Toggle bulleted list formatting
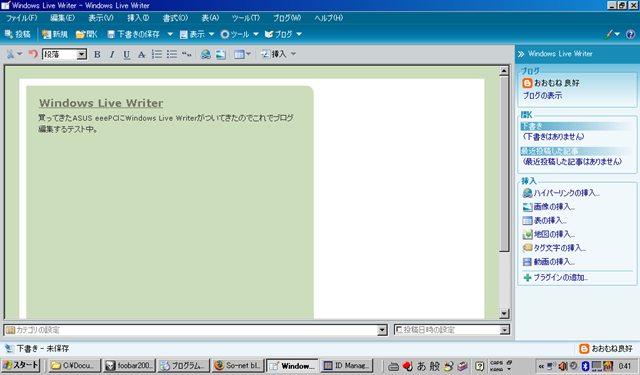The image size is (640, 375). click(172, 54)
